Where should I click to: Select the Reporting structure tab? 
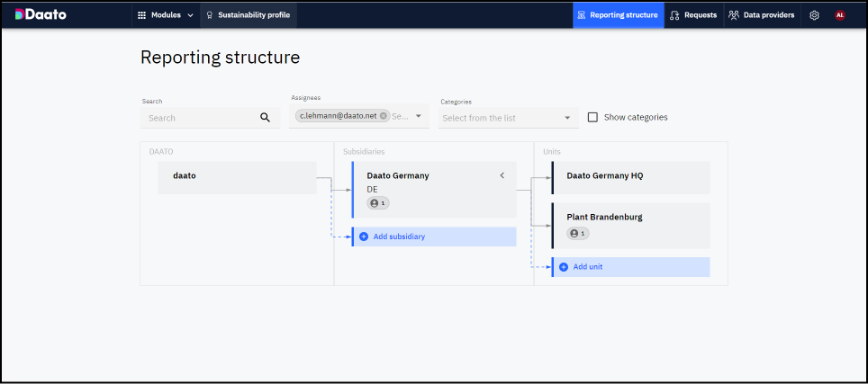[x=618, y=15]
